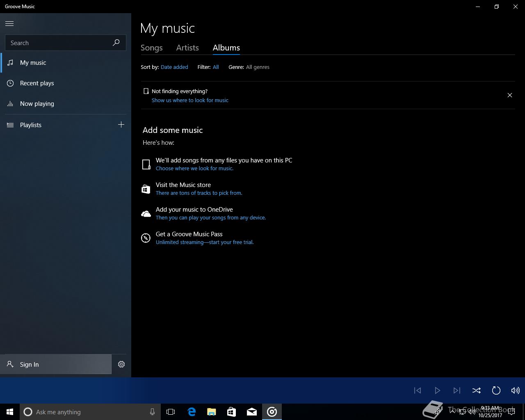The height and width of the screenshot is (420, 525).
Task: Dismiss the Not finding everything banner
Action: point(510,95)
